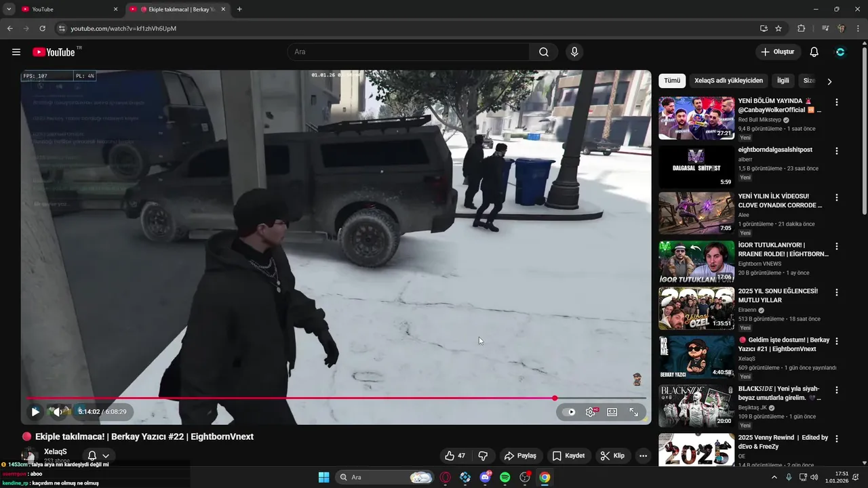
Task: Click the search magnifier button
Action: coord(544,52)
